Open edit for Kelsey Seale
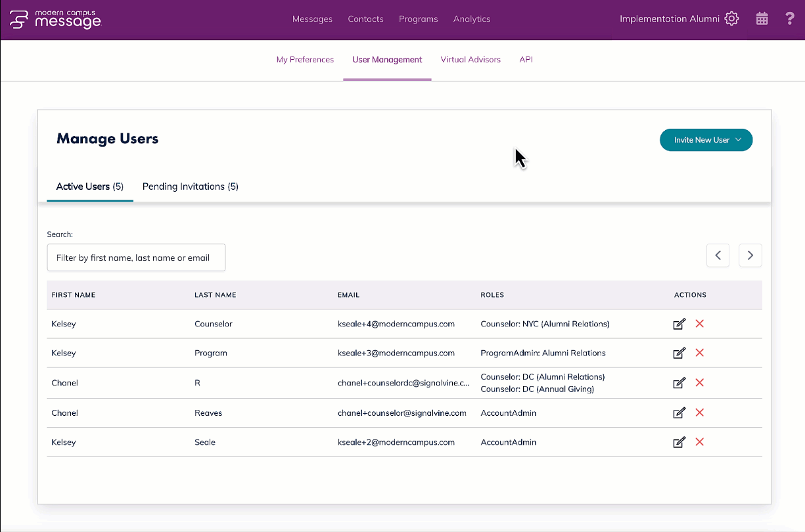The height and width of the screenshot is (532, 805). (679, 442)
